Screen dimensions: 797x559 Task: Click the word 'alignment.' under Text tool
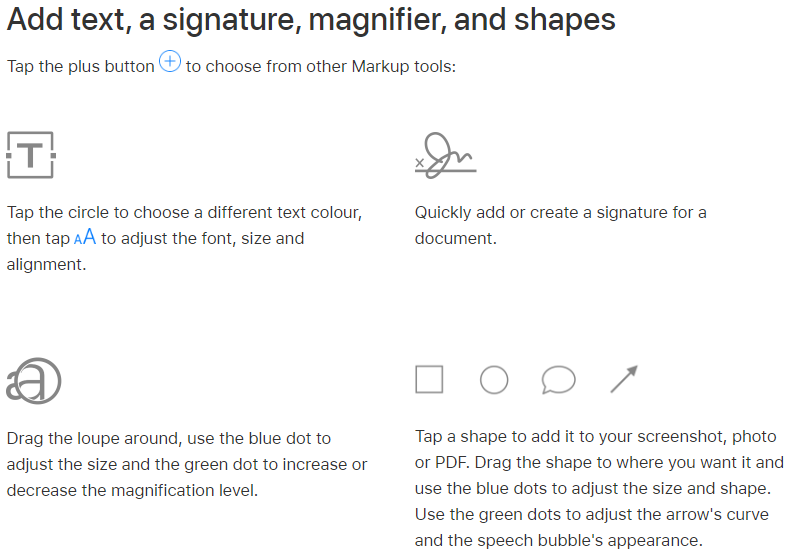[x=46, y=265]
